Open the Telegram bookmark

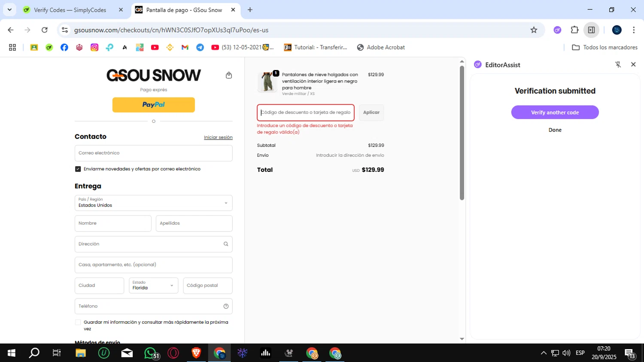coord(200,47)
